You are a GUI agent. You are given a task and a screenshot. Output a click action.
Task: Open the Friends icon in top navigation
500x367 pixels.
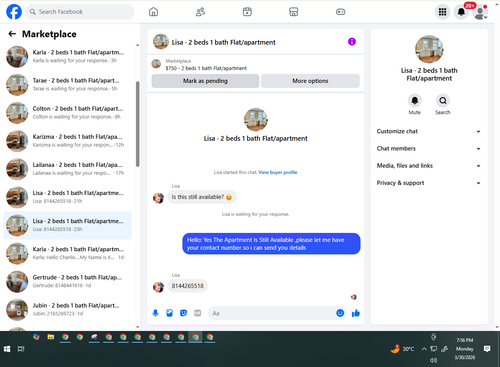click(200, 12)
